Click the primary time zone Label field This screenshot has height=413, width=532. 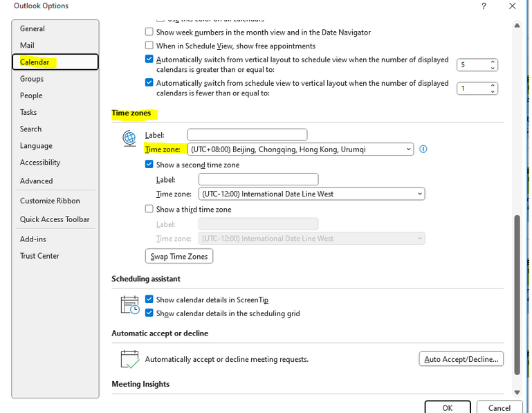tap(248, 135)
